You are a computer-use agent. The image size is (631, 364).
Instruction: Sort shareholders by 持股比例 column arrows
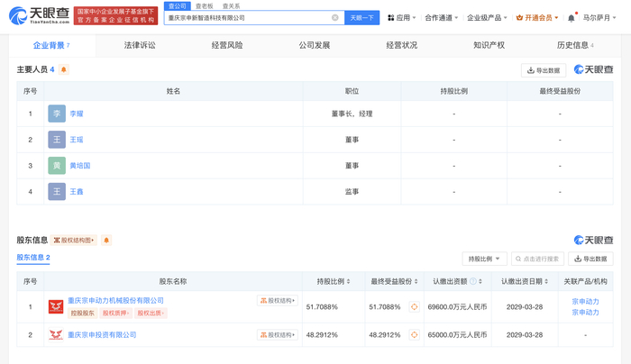[349, 282]
